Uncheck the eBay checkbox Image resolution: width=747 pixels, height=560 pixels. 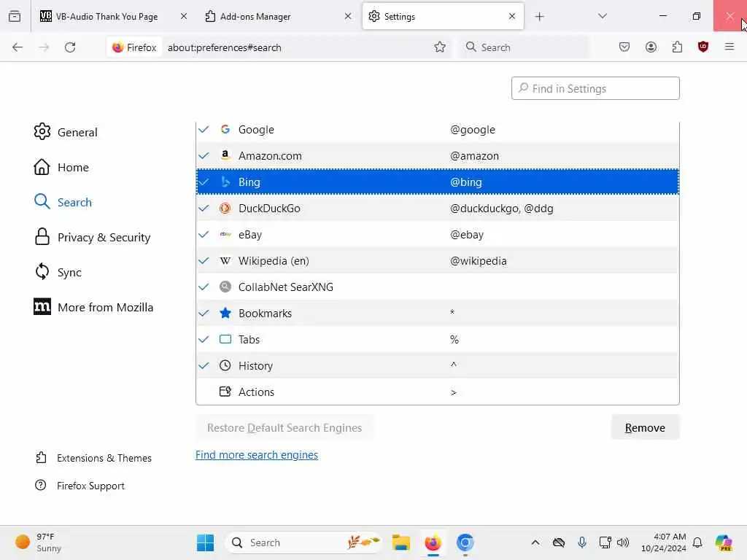(x=204, y=234)
